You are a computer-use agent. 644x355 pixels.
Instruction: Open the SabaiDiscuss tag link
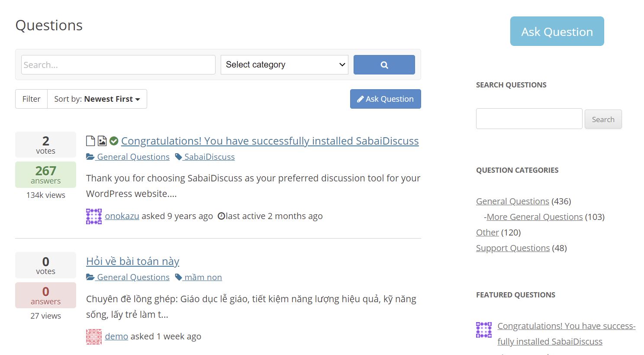(205, 157)
